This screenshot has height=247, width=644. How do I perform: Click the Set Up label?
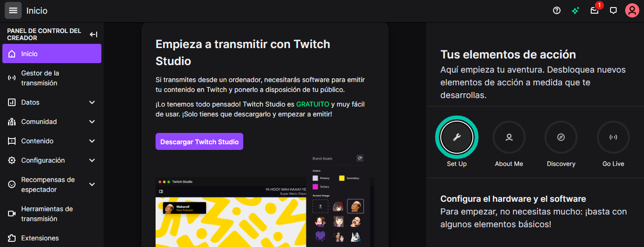click(x=457, y=164)
